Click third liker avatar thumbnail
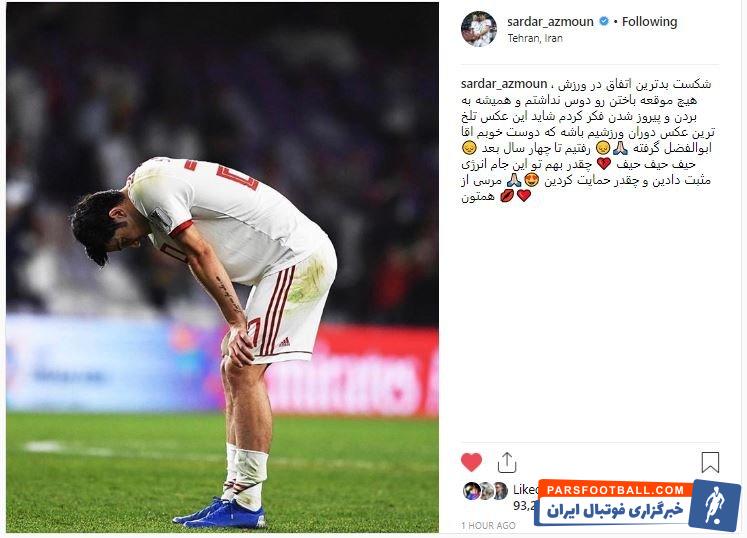747x538 pixels. coord(500,491)
